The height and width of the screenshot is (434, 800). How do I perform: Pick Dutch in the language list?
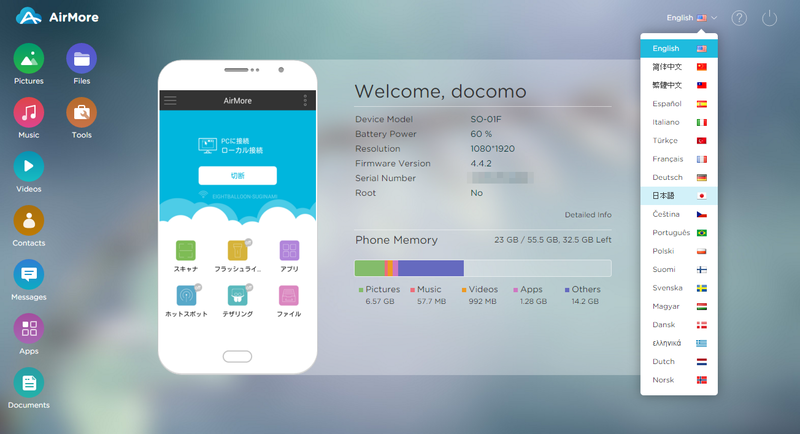pos(679,362)
